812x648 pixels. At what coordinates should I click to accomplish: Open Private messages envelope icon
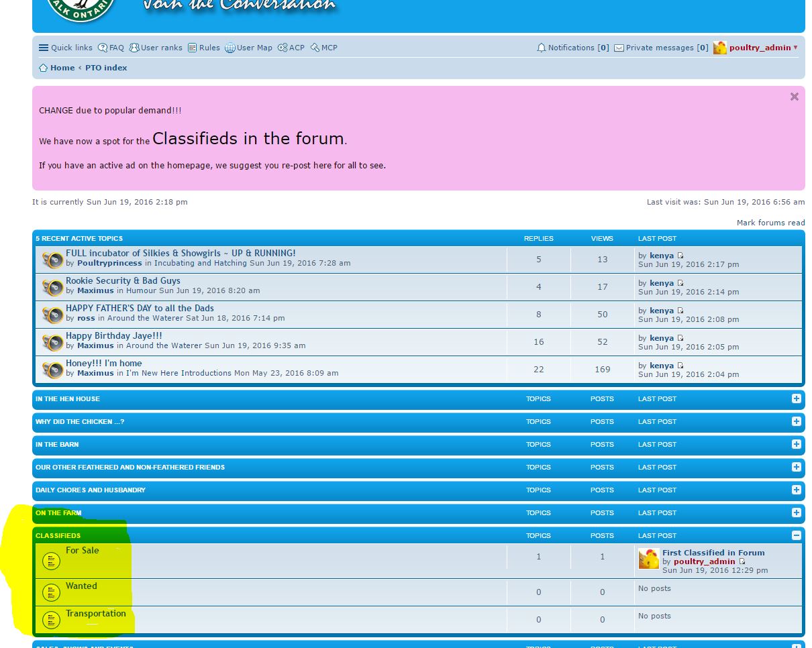point(619,48)
